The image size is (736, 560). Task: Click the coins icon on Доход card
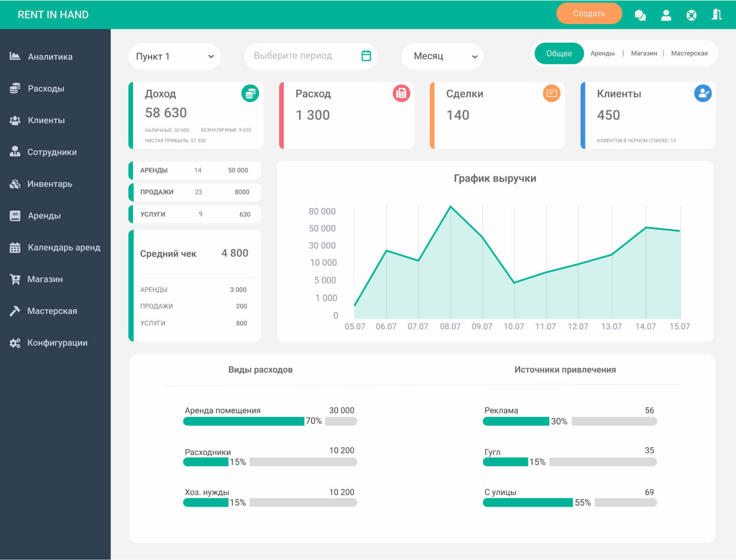click(x=250, y=93)
